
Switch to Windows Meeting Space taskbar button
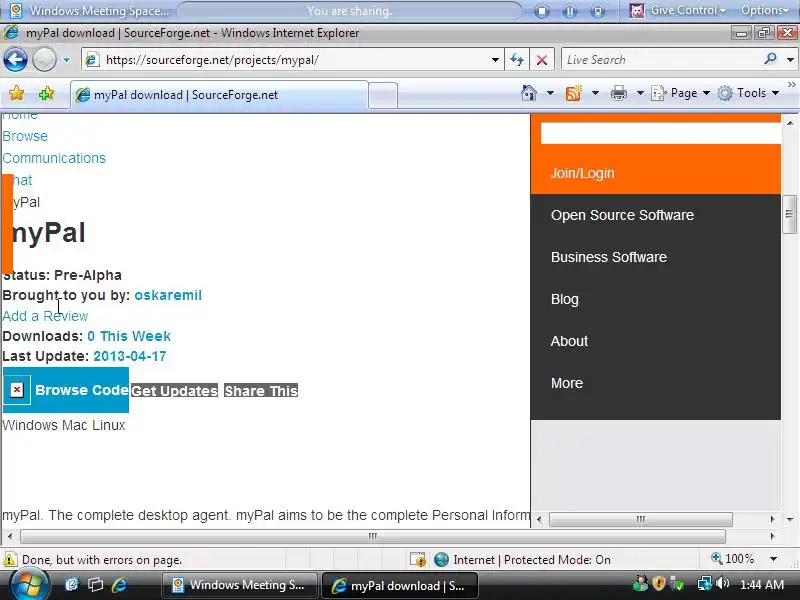(x=239, y=585)
